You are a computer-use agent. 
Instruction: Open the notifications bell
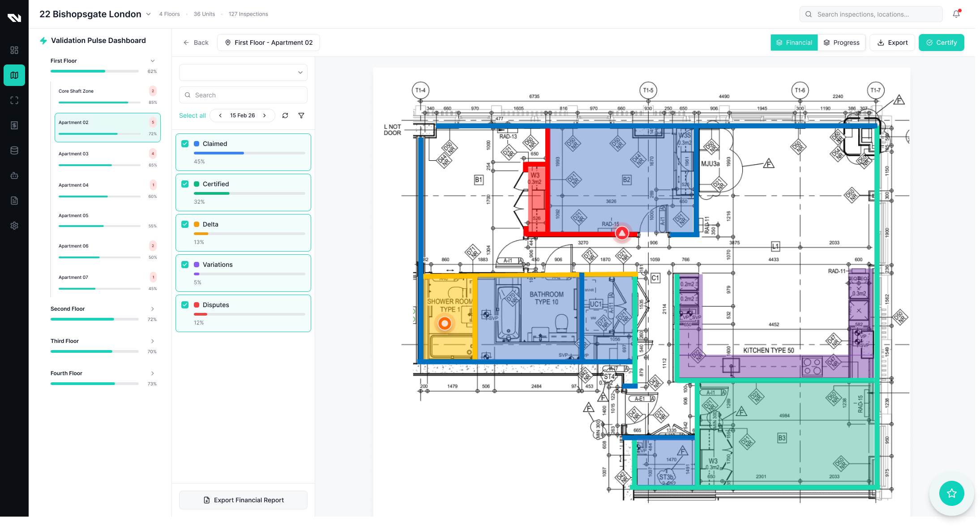(x=956, y=14)
